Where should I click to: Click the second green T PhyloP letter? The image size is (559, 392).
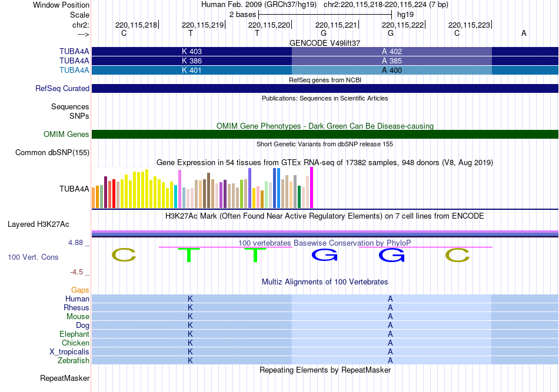click(x=255, y=255)
